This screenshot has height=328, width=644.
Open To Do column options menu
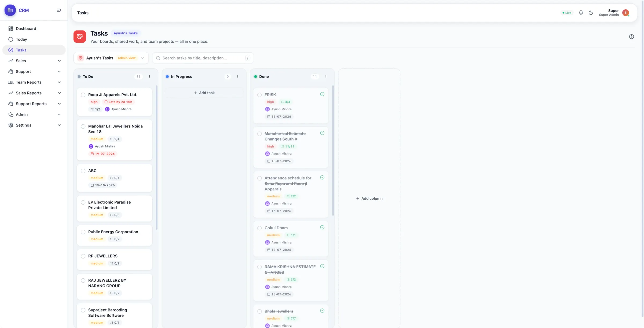click(x=149, y=77)
